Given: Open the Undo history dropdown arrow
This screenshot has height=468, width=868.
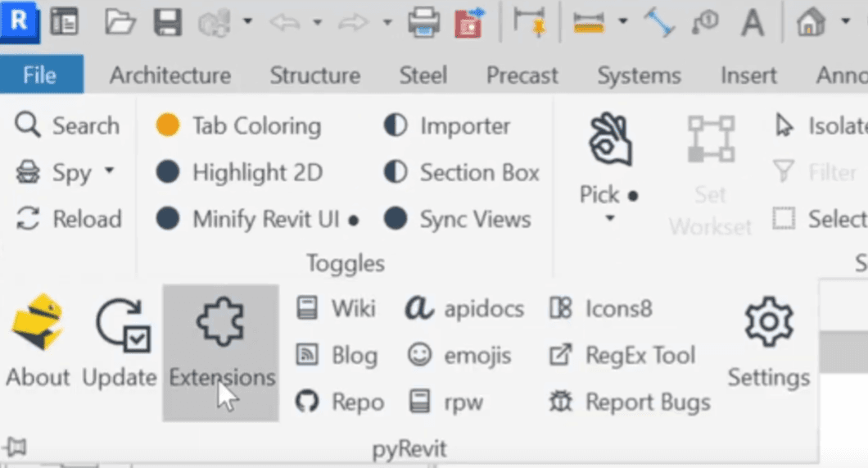Looking at the screenshot, I should tap(317, 23).
